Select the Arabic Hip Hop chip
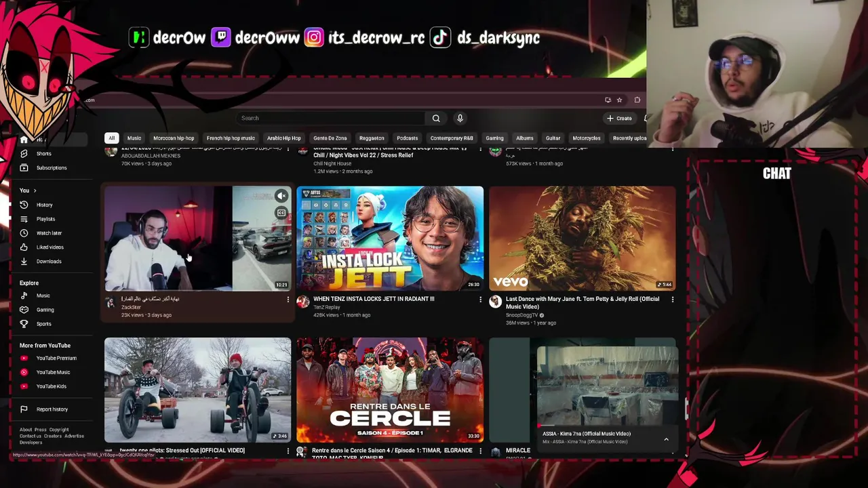The image size is (868, 488). coord(283,138)
